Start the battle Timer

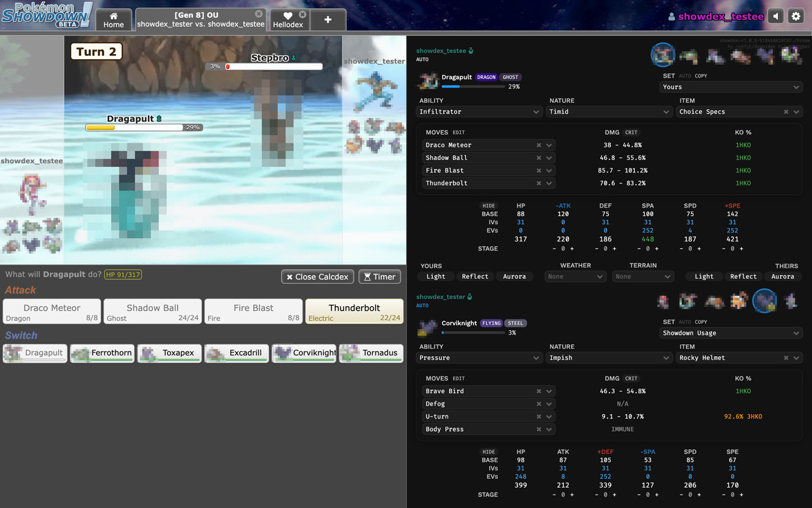click(379, 276)
